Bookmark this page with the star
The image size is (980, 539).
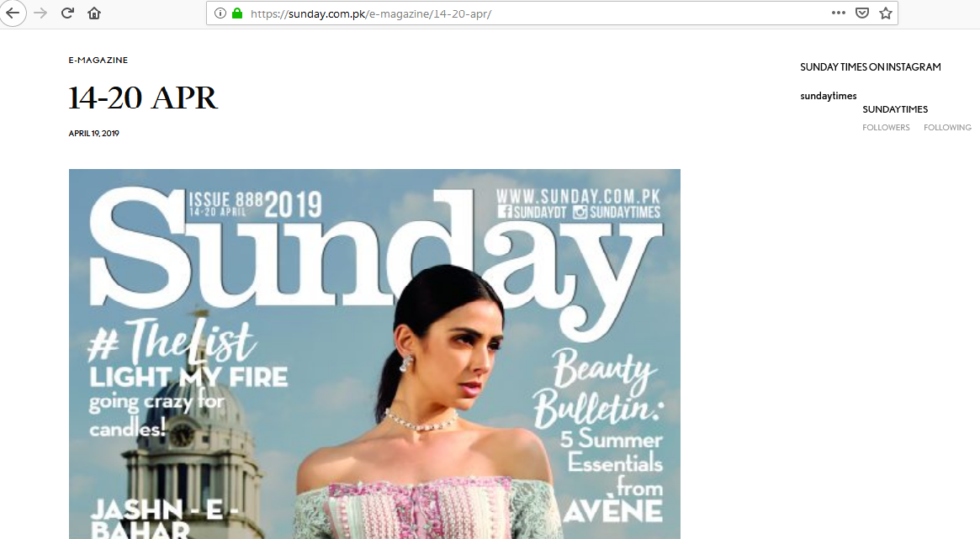tap(886, 13)
